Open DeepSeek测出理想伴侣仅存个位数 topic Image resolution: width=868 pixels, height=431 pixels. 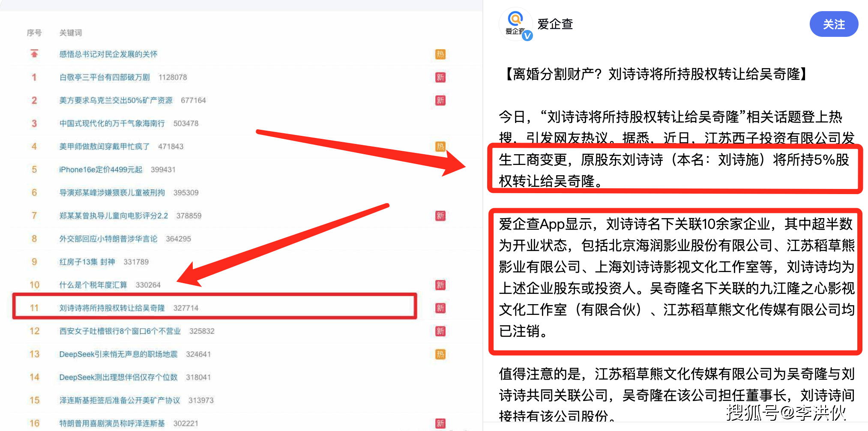tap(118, 377)
